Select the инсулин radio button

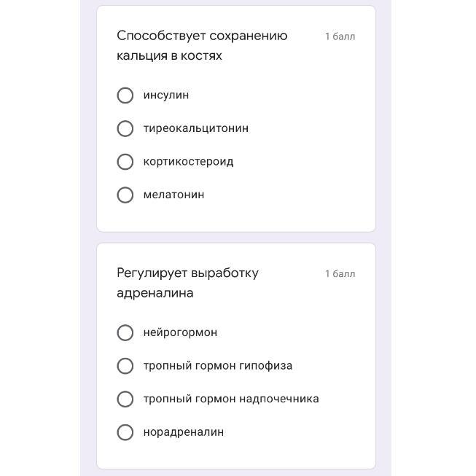pos(125,95)
